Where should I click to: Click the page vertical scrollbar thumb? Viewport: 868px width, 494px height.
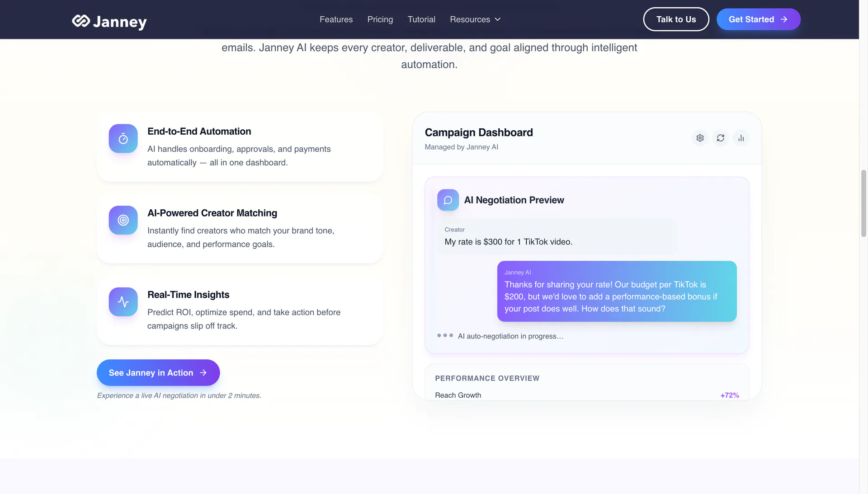pos(863,203)
